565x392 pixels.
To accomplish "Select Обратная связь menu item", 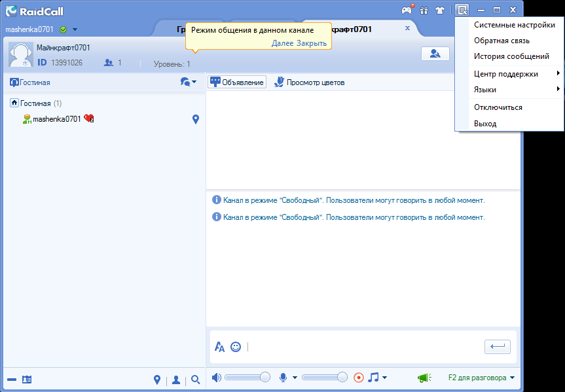I will (501, 41).
